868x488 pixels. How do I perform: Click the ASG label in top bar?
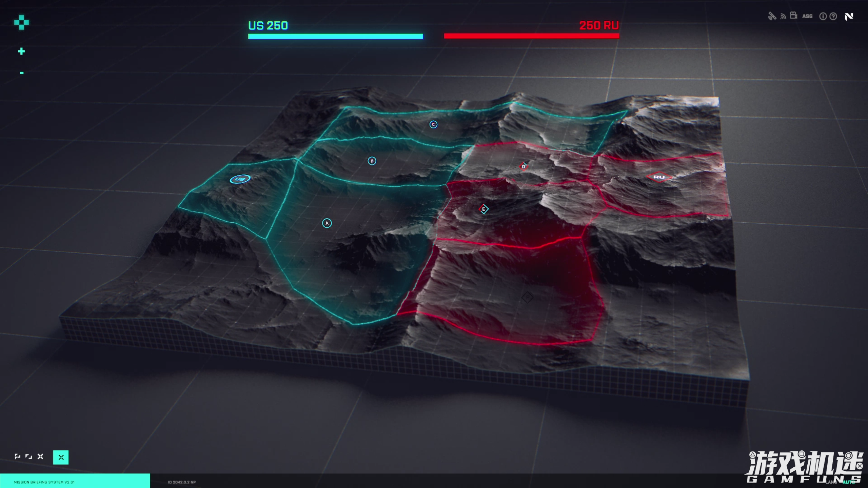tap(807, 16)
